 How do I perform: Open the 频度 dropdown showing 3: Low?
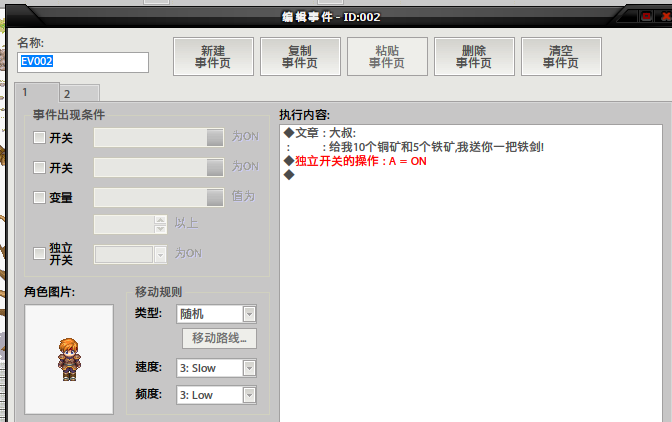tap(216, 395)
